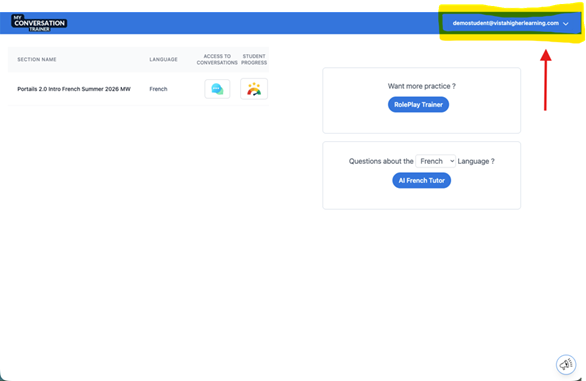
Task: Open the AI French Tutor
Action: point(422,181)
